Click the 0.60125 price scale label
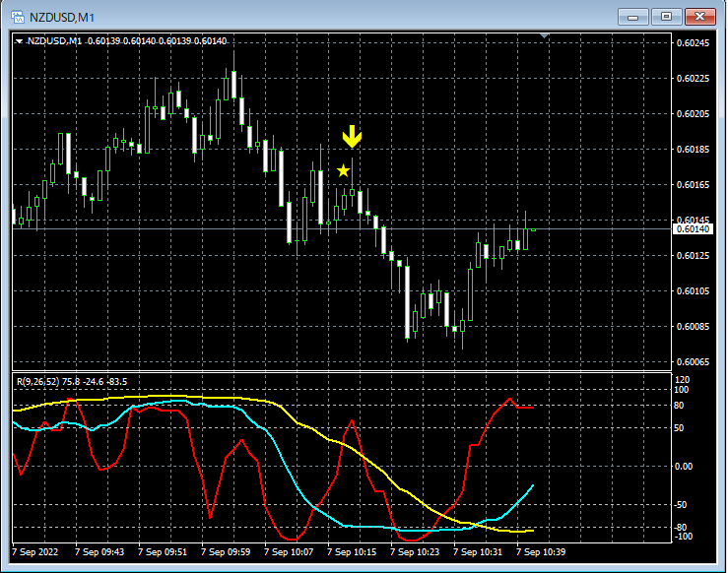This screenshot has height=573, width=728. pyautogui.click(x=694, y=256)
